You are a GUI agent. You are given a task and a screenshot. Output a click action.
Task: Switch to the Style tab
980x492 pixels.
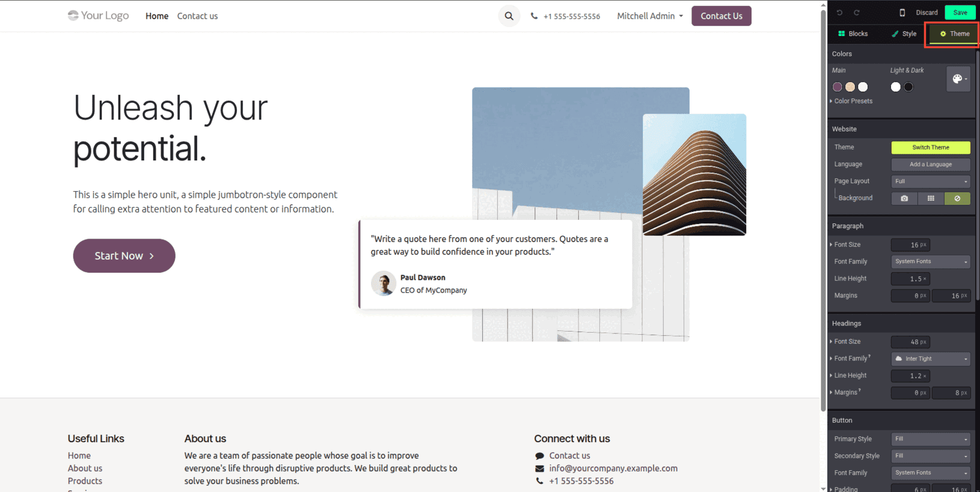[904, 34]
